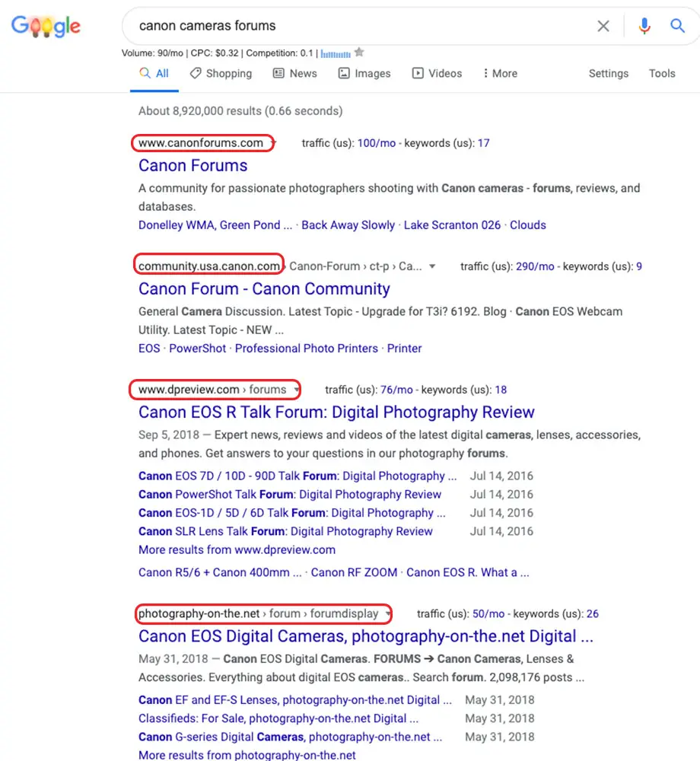This screenshot has width=700, height=761.
Task: Click keywords count '18' for dpreview
Action: click(501, 390)
